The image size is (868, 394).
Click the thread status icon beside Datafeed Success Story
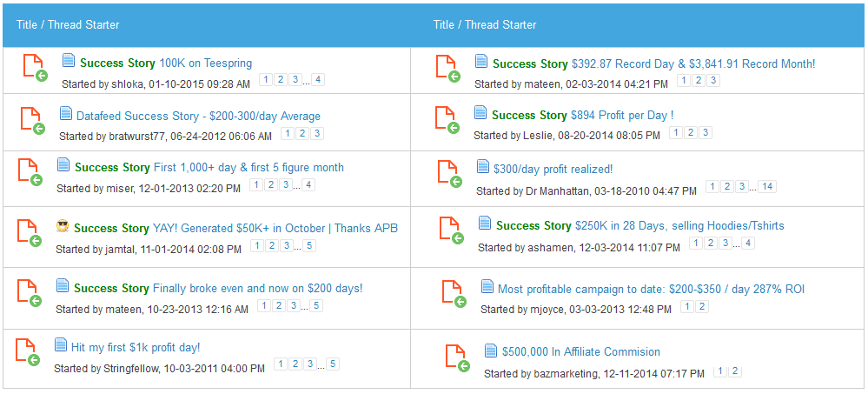(33, 120)
